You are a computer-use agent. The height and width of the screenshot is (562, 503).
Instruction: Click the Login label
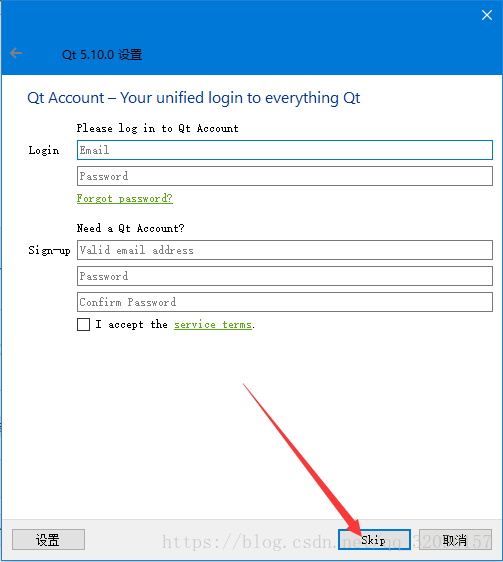[x=44, y=151]
